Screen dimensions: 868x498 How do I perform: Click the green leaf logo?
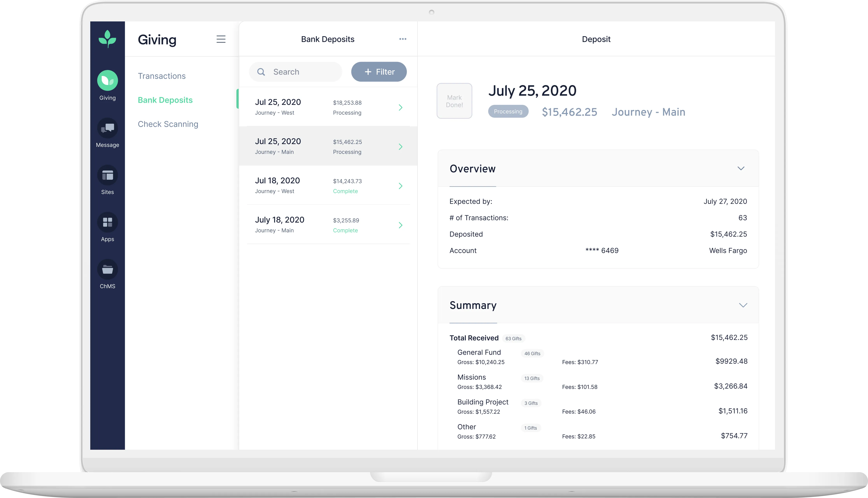click(107, 39)
